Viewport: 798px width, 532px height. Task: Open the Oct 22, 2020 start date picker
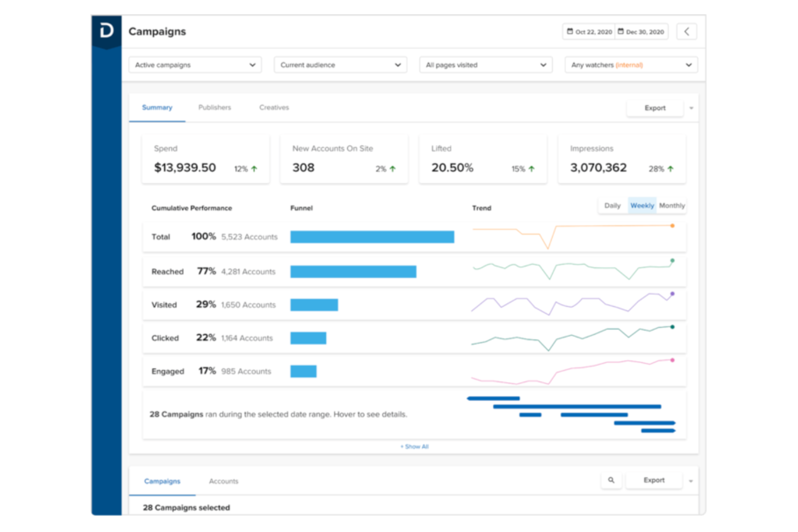(589, 32)
